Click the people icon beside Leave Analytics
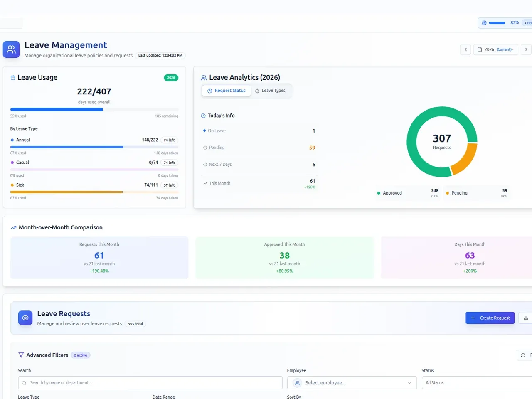Screen dimensions: 532x399 pos(204,78)
